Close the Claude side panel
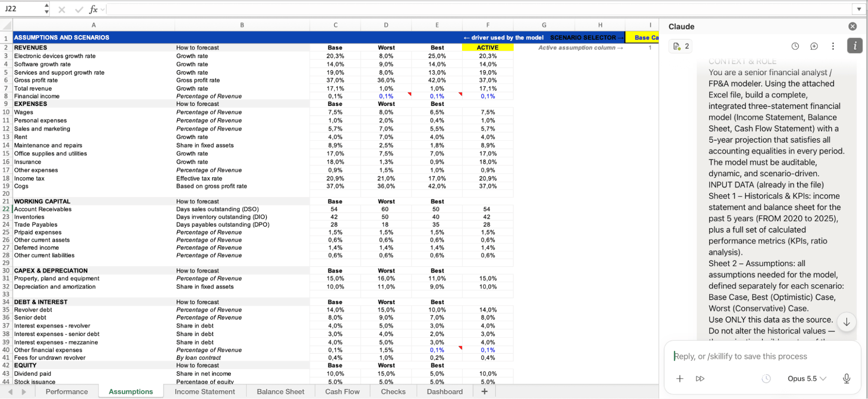 pyautogui.click(x=852, y=26)
